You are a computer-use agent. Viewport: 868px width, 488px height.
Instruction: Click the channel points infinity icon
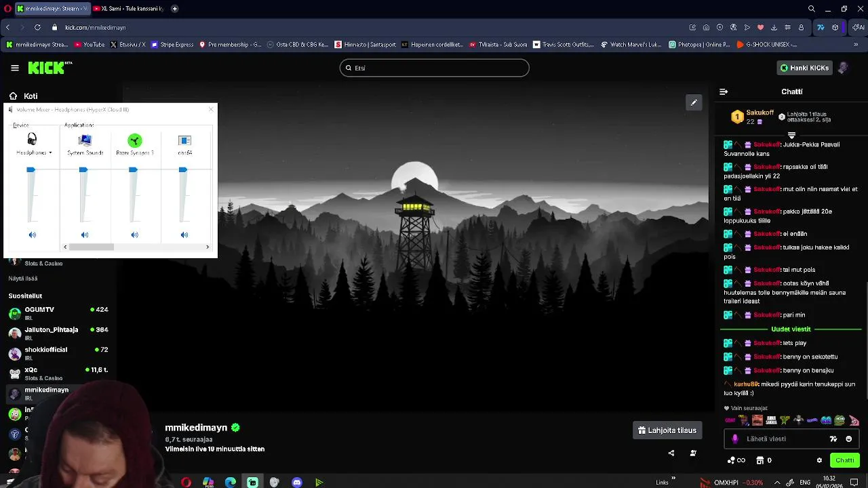pyautogui.click(x=736, y=460)
